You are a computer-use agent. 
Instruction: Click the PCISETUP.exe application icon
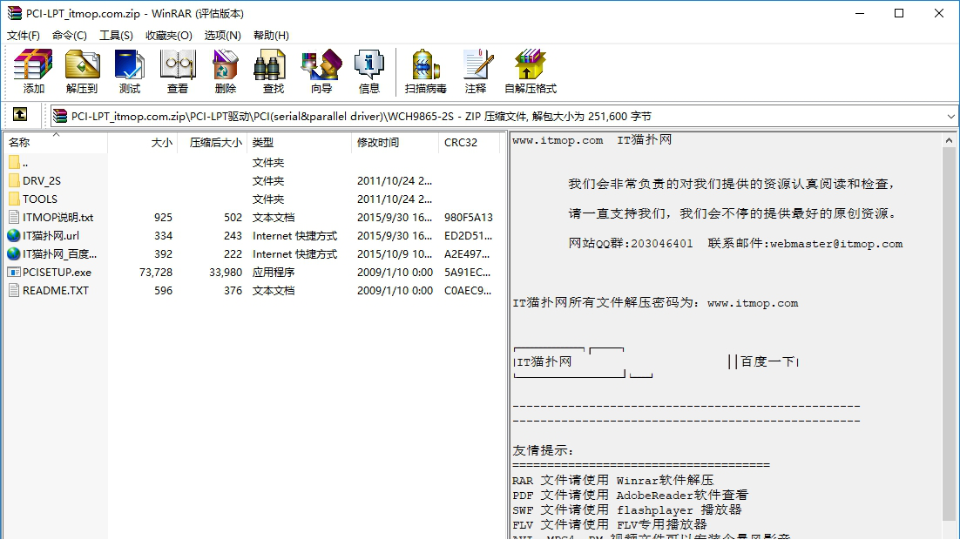click(x=14, y=273)
